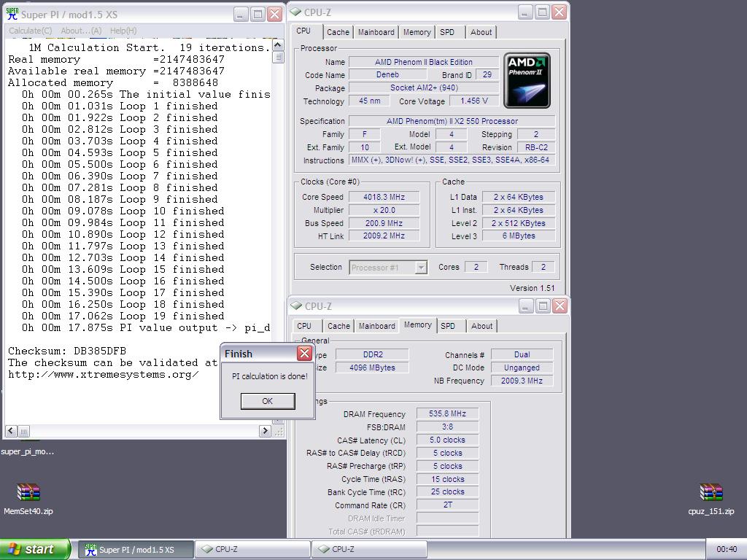Click Specification field Phenom II X2 550
The height and width of the screenshot is (560, 747).
coord(452,121)
